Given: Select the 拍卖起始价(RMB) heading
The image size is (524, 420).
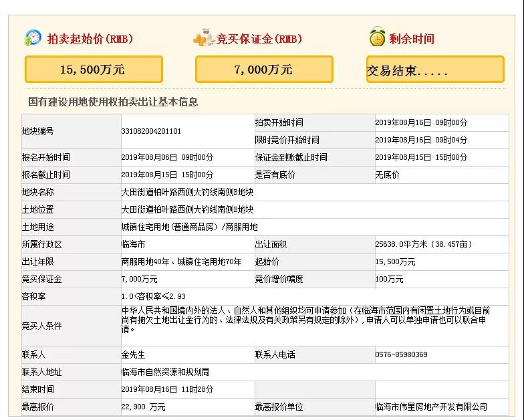Looking at the screenshot, I should point(90,39).
